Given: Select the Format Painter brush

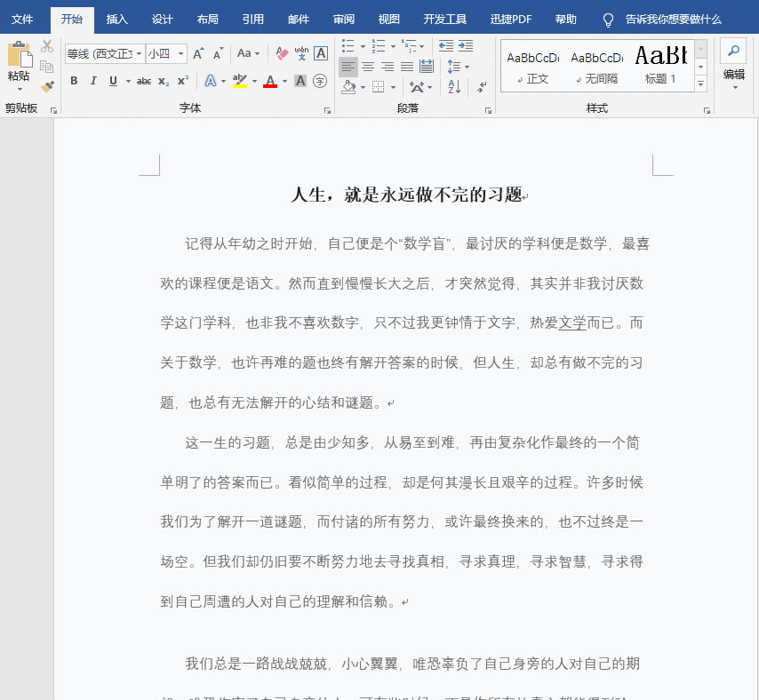Looking at the screenshot, I should [47, 86].
